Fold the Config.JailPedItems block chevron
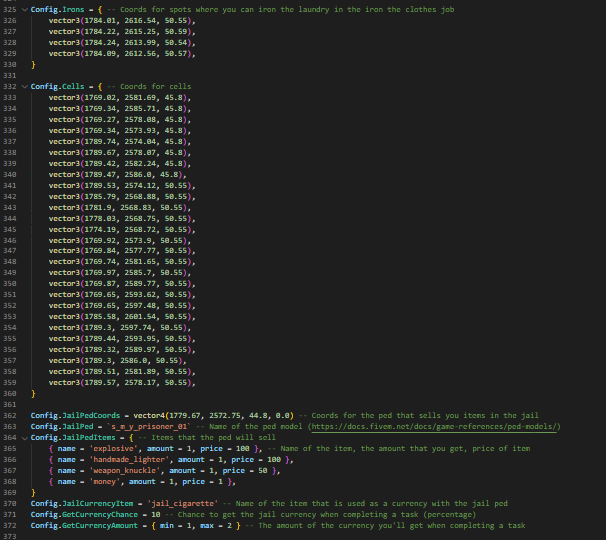 [x=24, y=438]
